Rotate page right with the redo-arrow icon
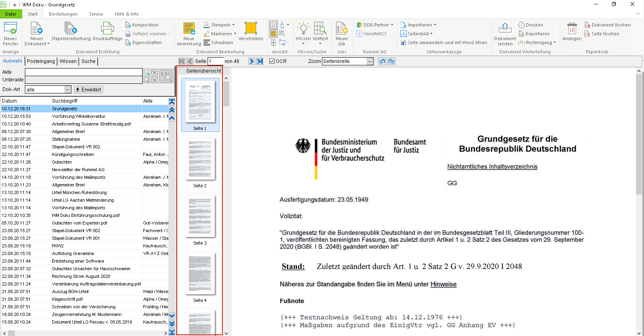This screenshot has width=644, height=336. click(391, 61)
